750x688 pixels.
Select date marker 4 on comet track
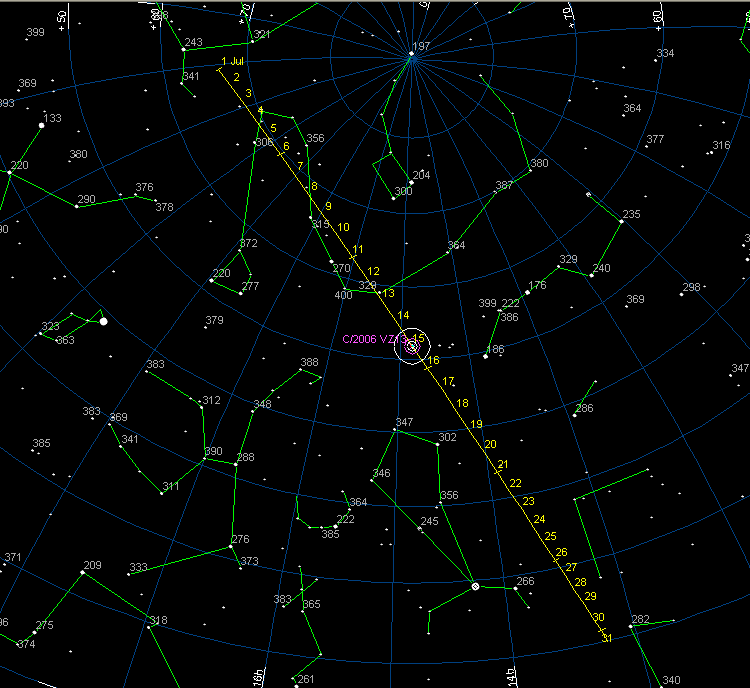coord(260,111)
